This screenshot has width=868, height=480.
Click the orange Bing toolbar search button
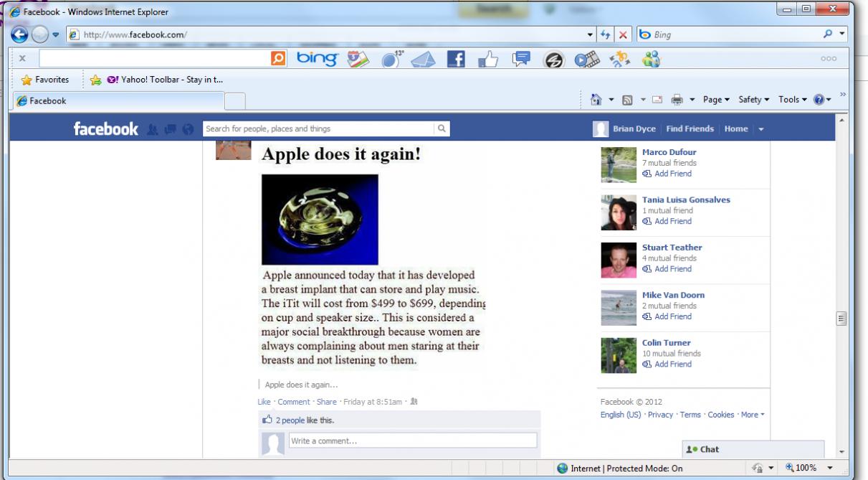pos(278,59)
